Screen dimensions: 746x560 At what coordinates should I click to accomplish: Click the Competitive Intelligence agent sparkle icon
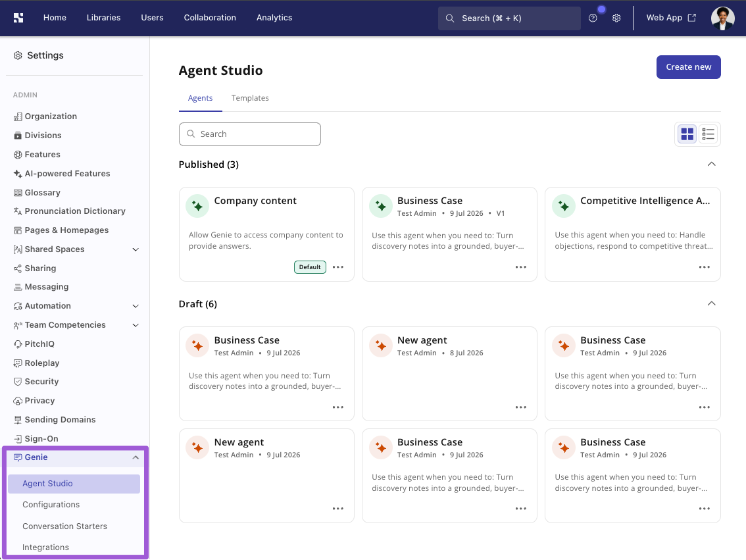click(564, 206)
